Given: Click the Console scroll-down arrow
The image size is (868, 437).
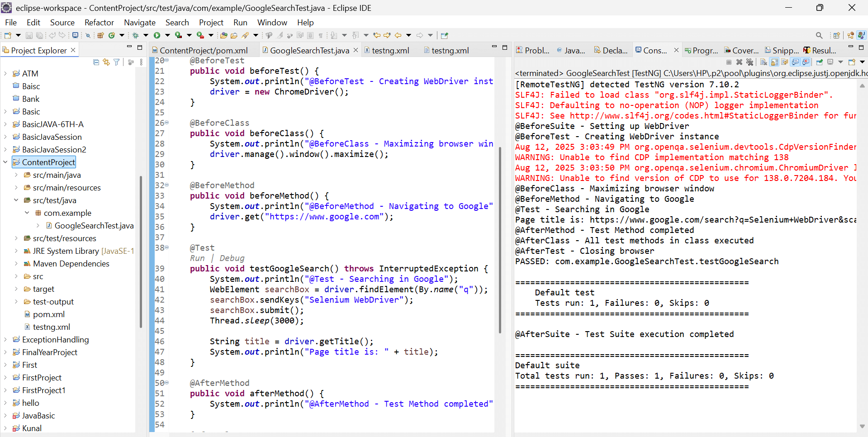Looking at the screenshot, I should click(x=862, y=426).
